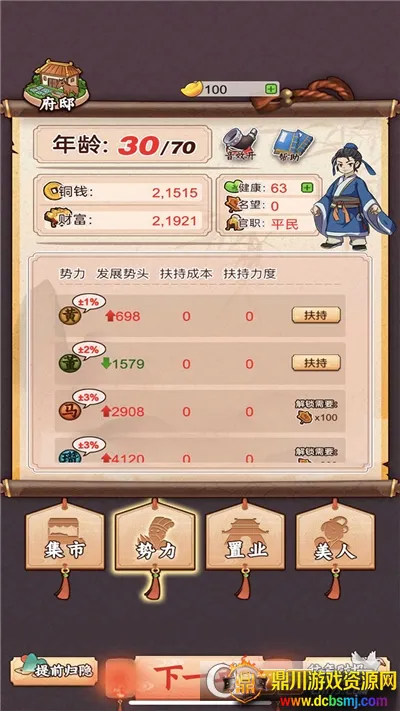The width and height of the screenshot is (400, 711).
Task: Click 扶持 button for 董 faction
Action: [x=316, y=363]
